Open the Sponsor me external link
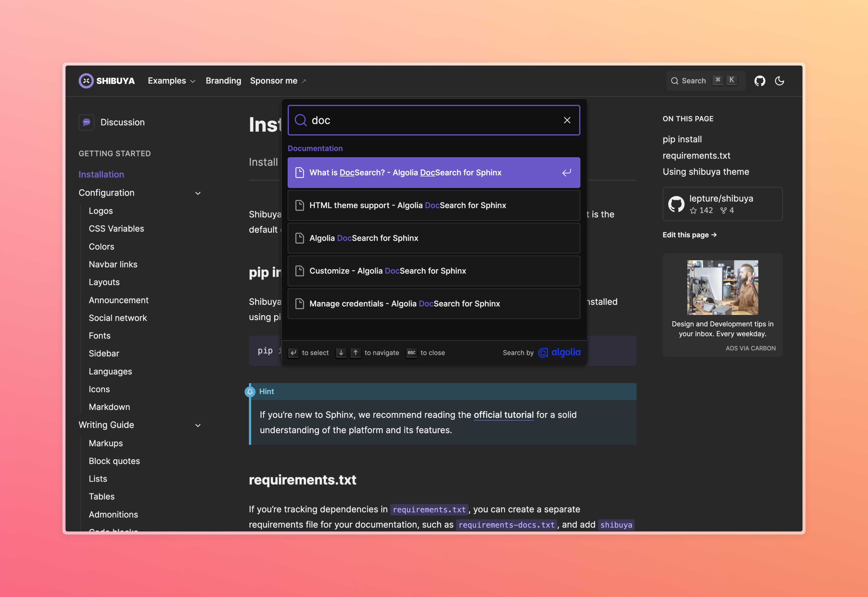Viewport: 868px width, 597px height. pos(278,81)
